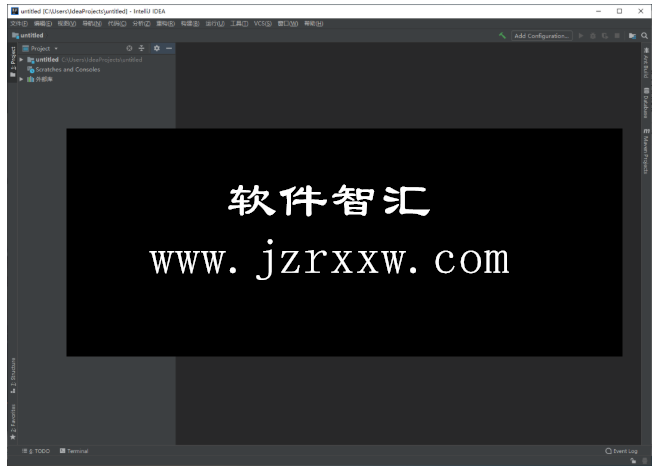Open the 编辑(E) Edit menu

point(43,24)
